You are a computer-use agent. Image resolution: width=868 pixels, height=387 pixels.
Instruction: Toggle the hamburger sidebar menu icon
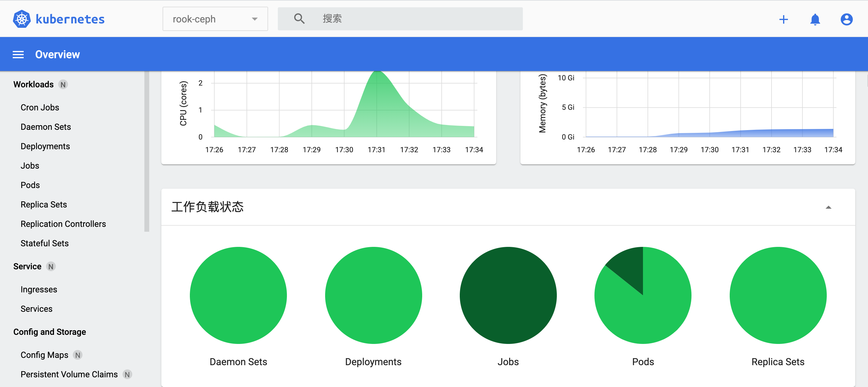pos(18,55)
